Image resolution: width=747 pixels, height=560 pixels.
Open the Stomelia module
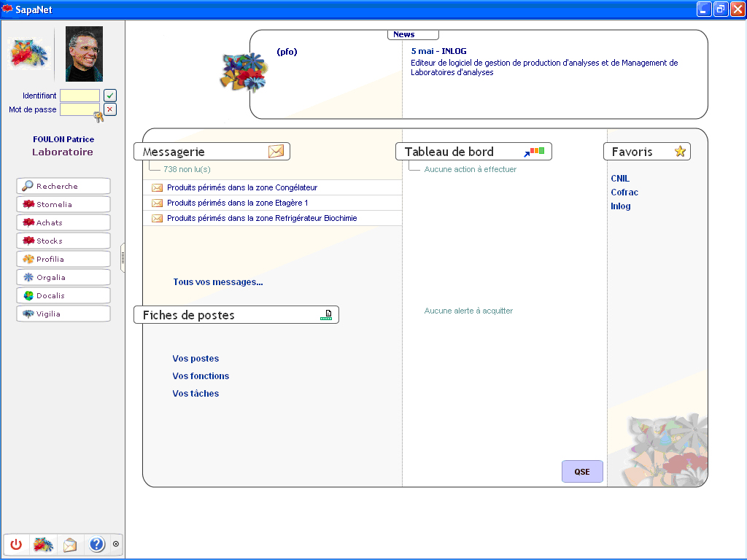click(63, 204)
